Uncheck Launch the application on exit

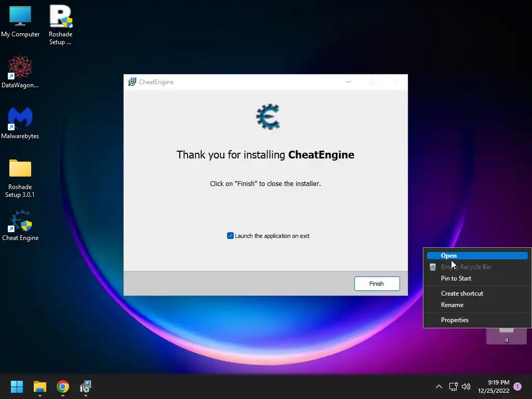[x=230, y=236]
